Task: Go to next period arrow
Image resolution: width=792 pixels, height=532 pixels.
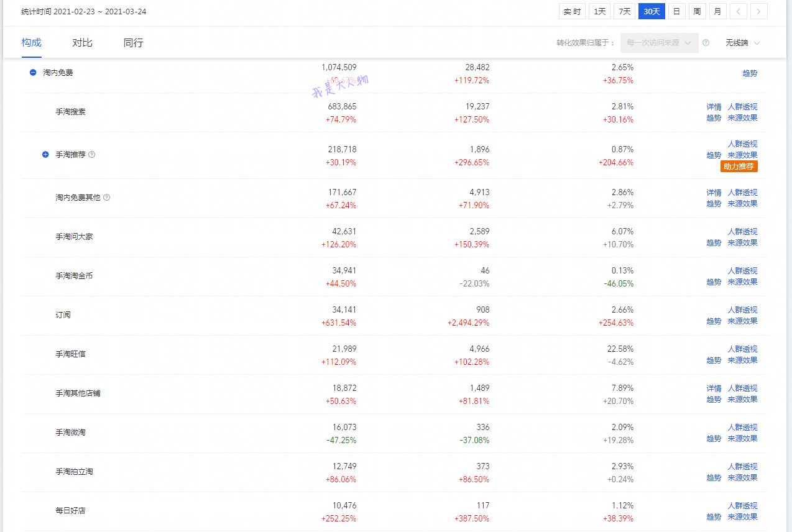Action: pos(759,11)
